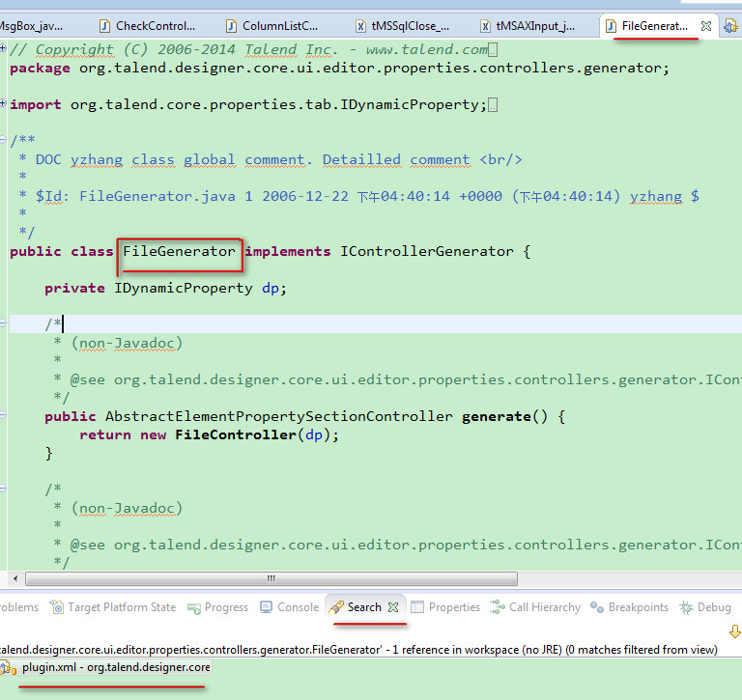Open the ColumnListC... editor tab
Viewport: 742px width, 700px height.
point(271,26)
